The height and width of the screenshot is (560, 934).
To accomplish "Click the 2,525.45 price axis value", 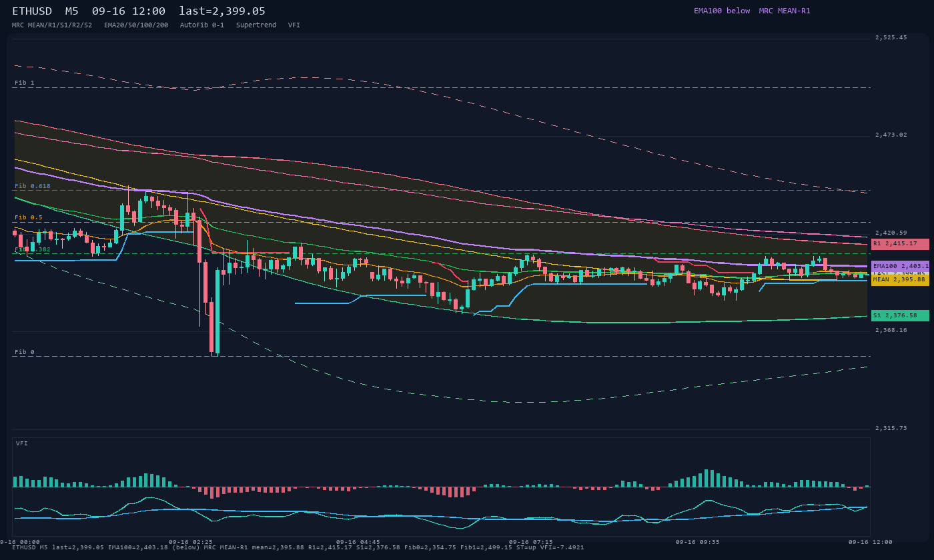I will (x=891, y=38).
